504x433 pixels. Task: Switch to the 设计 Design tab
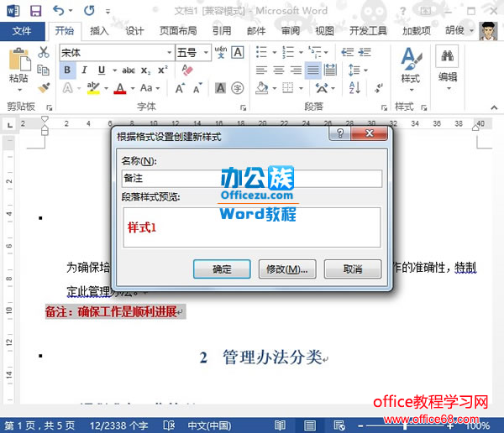tap(134, 31)
